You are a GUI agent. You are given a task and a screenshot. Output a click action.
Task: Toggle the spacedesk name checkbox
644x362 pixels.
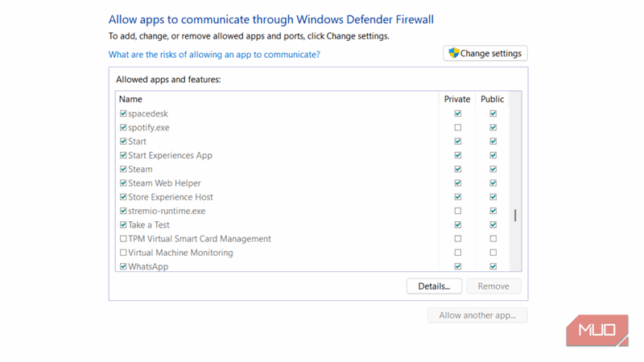pos(123,113)
